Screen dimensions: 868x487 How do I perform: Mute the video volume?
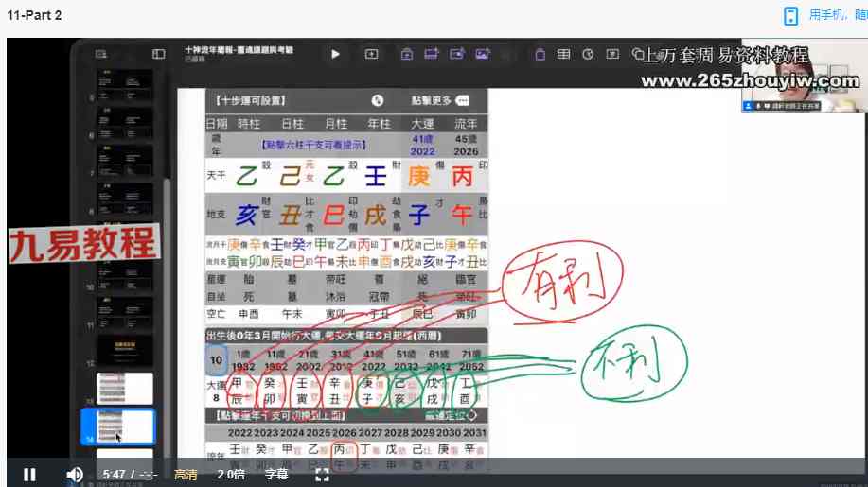click(x=74, y=475)
